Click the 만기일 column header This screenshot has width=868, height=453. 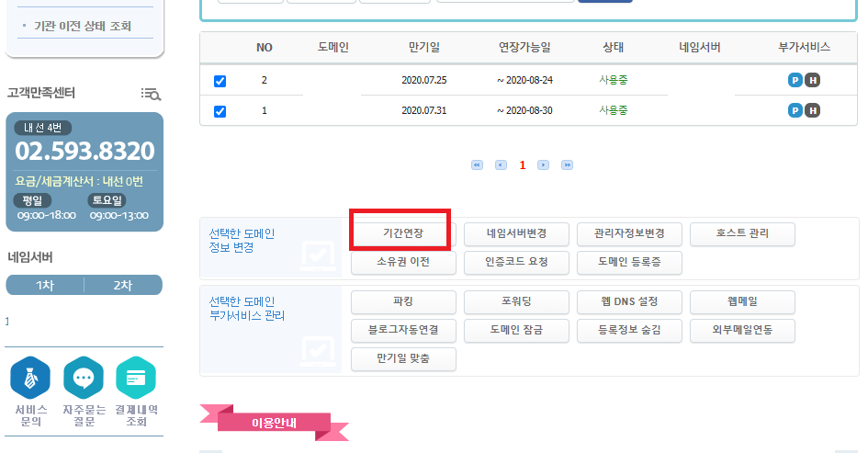424,47
